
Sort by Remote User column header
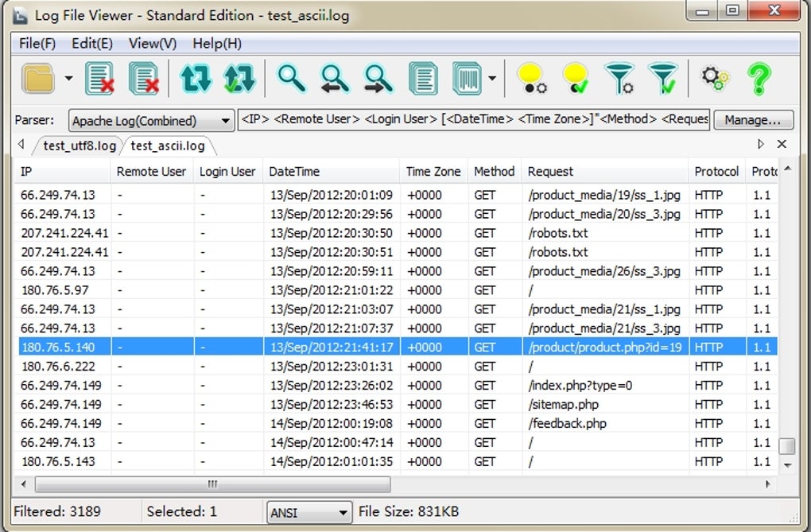click(x=152, y=171)
